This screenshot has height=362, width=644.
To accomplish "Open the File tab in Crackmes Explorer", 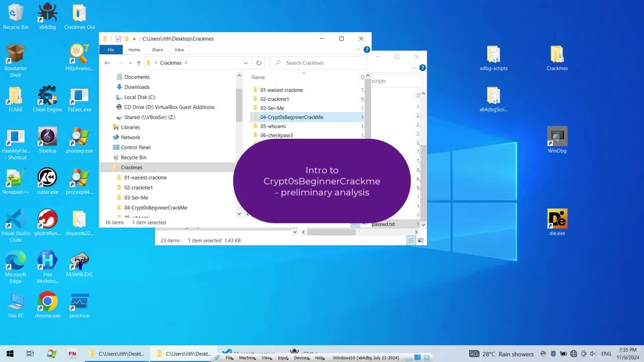I will (111, 50).
